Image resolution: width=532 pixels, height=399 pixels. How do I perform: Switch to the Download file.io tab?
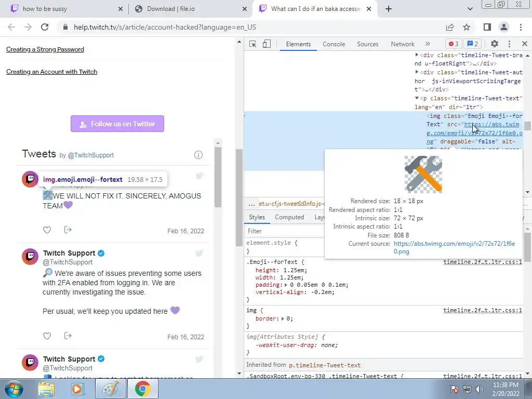pos(190,9)
